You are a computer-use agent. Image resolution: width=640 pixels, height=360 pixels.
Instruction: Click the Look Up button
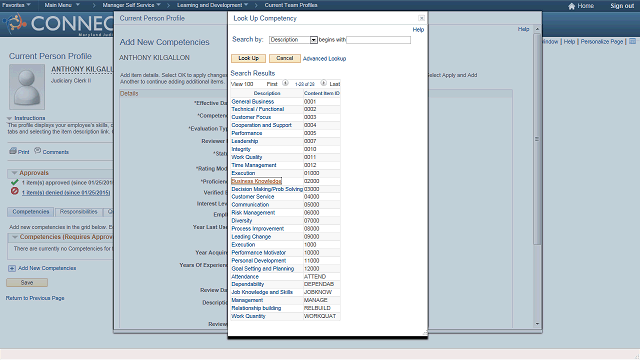(x=248, y=58)
